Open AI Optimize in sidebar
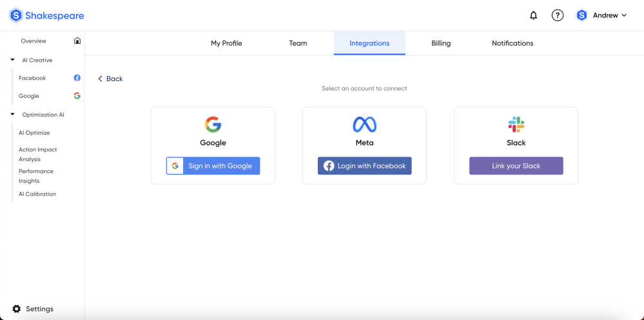The height and width of the screenshot is (320, 644). click(x=34, y=133)
